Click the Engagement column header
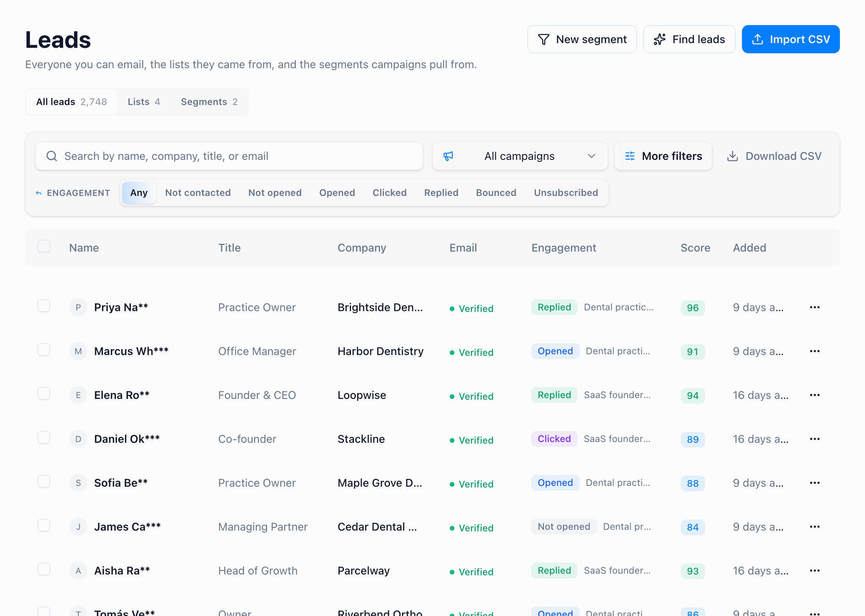Viewport: 865px width, 616px height. pyautogui.click(x=564, y=248)
